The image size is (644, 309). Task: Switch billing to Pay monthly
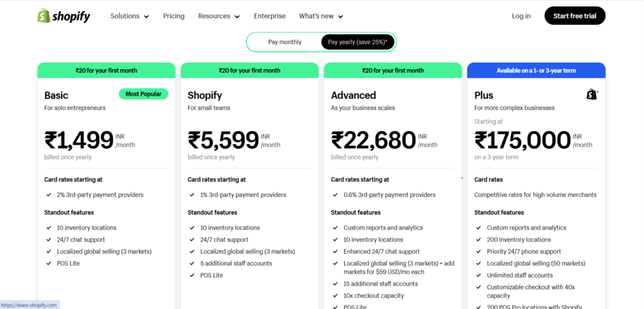pyautogui.click(x=285, y=42)
